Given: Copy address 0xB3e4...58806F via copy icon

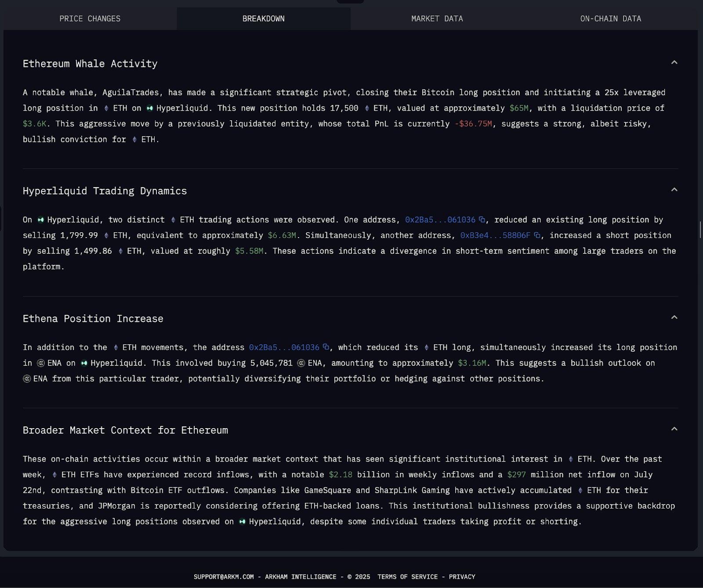Looking at the screenshot, I should [537, 235].
